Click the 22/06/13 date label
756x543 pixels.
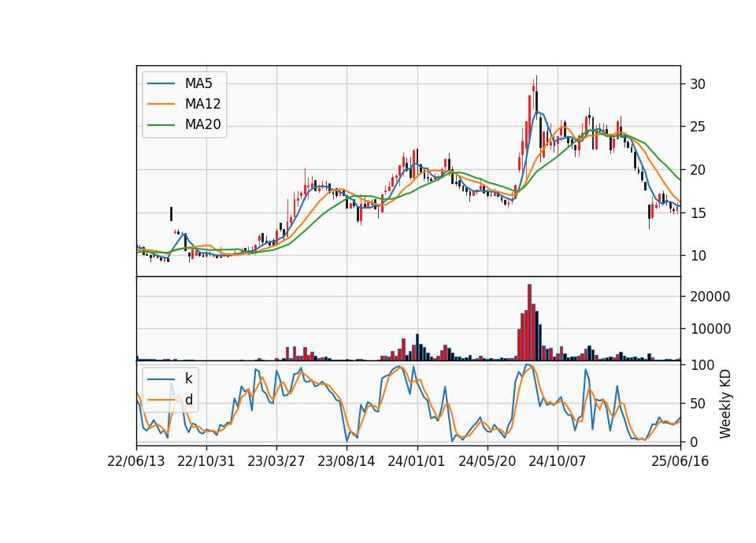click(136, 461)
